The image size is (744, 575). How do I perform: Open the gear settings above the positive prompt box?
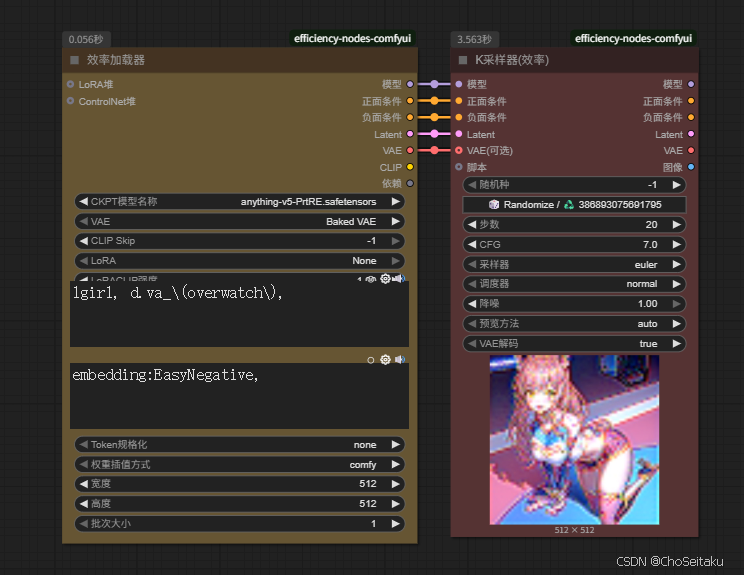coord(385,278)
